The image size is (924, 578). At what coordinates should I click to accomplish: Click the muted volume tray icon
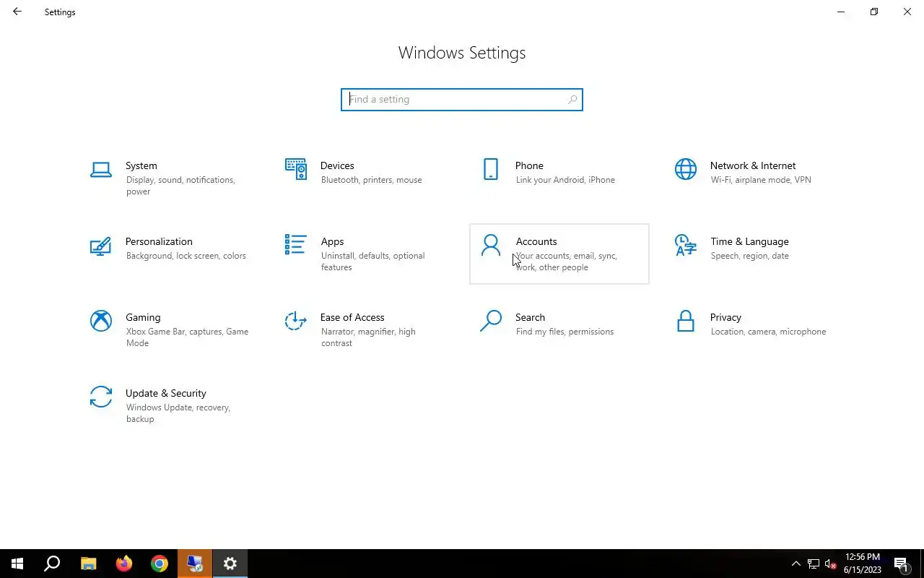[831, 564]
